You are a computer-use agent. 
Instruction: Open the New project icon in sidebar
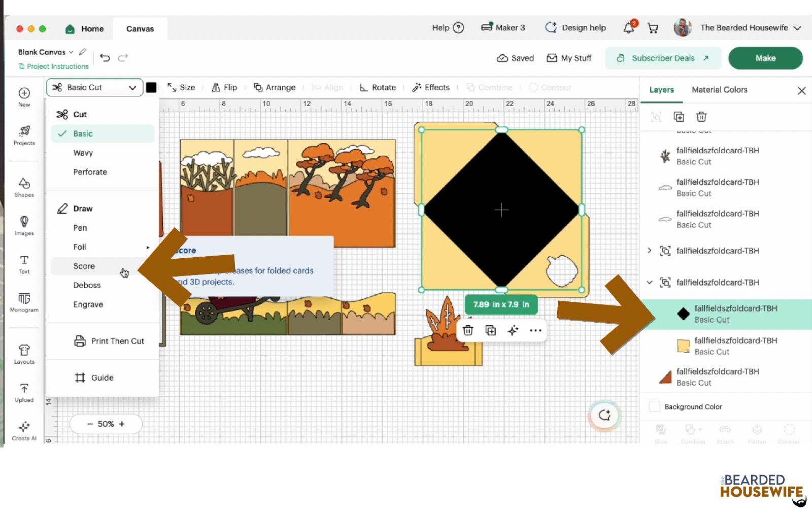coord(24,97)
